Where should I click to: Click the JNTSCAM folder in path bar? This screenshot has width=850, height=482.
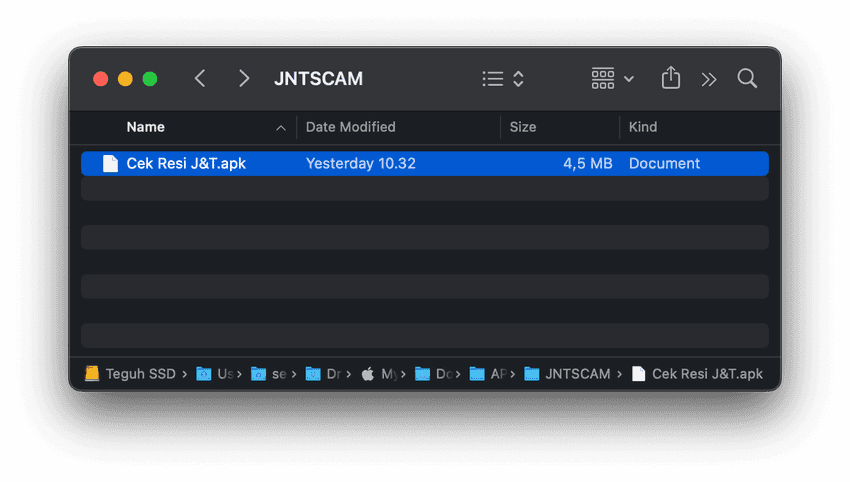(x=568, y=374)
